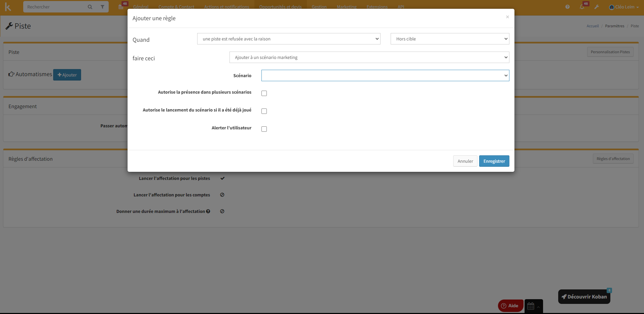This screenshot has height=314, width=644.
Task: Click the Koban logo icon
Action: [x=8, y=7]
